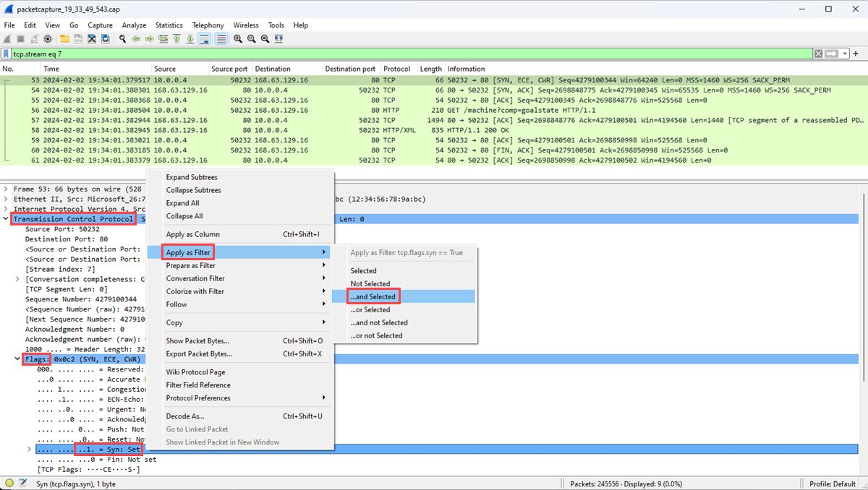Viewport: 868px width, 490px height.
Task: Toggle automatic scrolling during live capture
Action: 204,38
